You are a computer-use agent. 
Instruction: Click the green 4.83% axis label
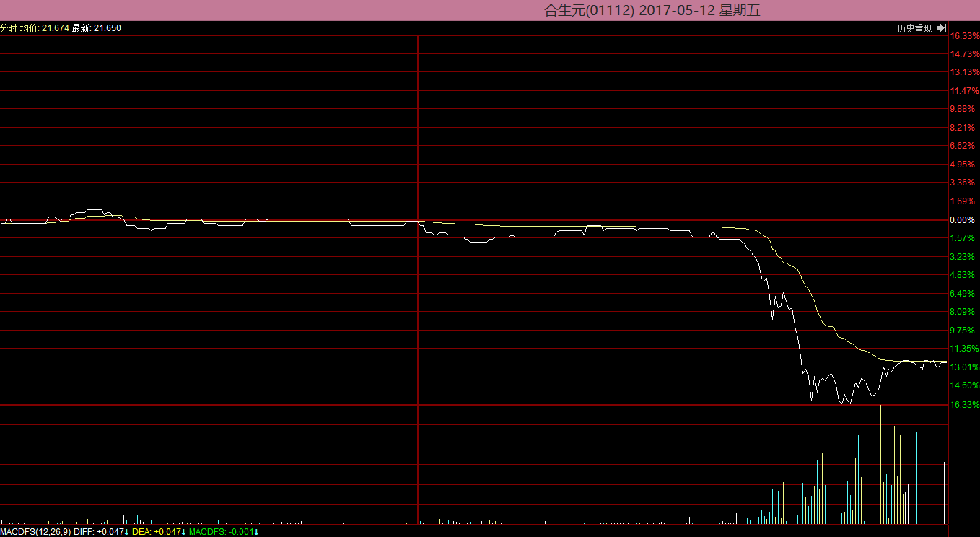point(963,275)
